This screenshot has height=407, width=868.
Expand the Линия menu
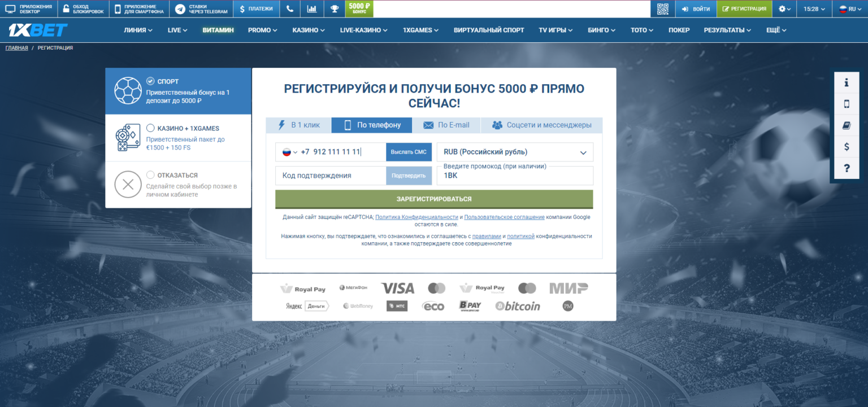(x=138, y=30)
